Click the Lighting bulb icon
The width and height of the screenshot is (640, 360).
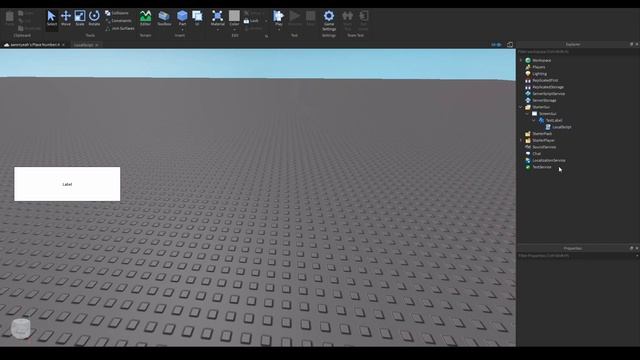pos(528,74)
